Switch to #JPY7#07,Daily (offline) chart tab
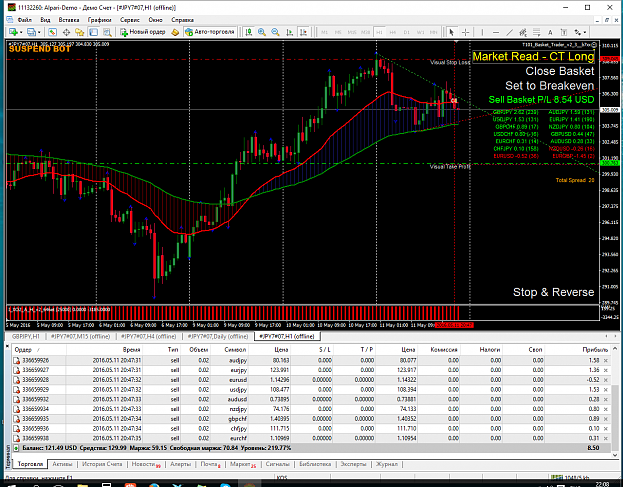Image resolution: width=625 pixels, height=487 pixels. click(218, 336)
